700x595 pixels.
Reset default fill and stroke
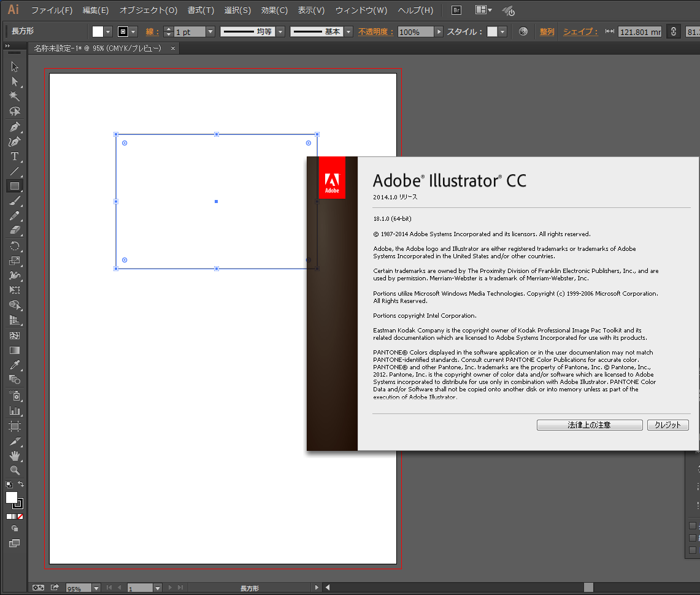click(x=9, y=485)
